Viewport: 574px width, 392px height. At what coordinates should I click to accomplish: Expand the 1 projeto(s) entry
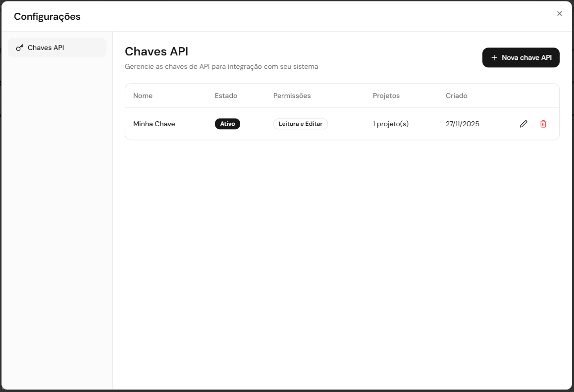pos(391,124)
